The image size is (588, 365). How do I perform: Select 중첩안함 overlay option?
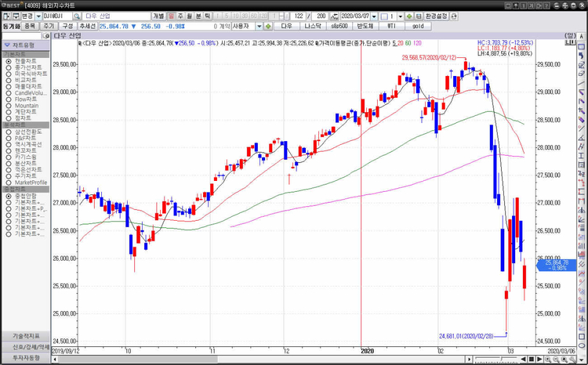(26, 196)
